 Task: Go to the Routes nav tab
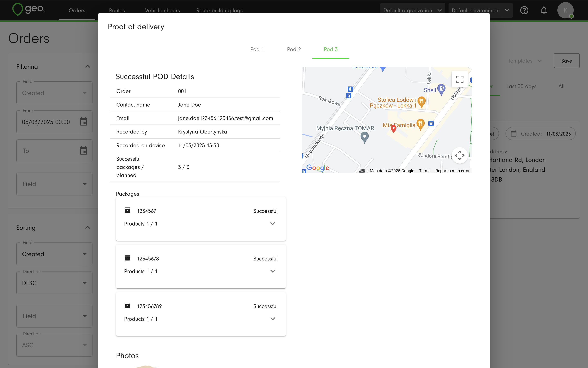coord(117,10)
